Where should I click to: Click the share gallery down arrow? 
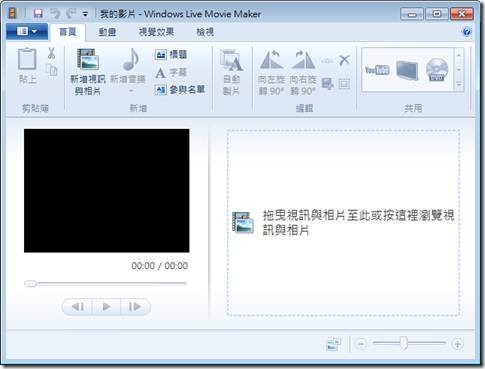(x=459, y=70)
